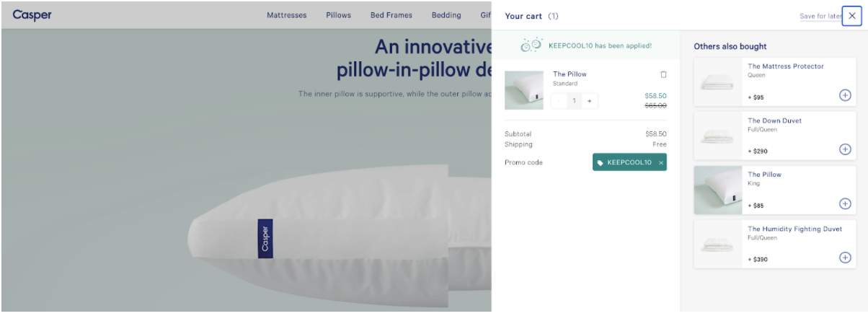This screenshot has height=316, width=868.
Task: Open the Bedding menu
Action: click(x=446, y=15)
